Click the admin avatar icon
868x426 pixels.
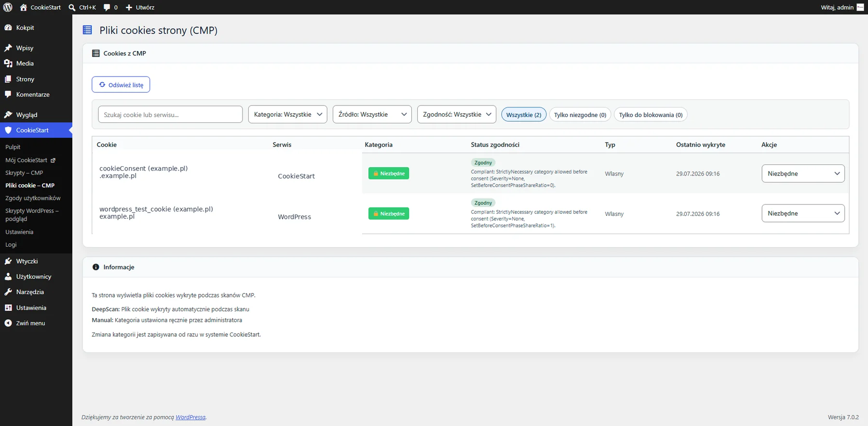[x=860, y=7]
